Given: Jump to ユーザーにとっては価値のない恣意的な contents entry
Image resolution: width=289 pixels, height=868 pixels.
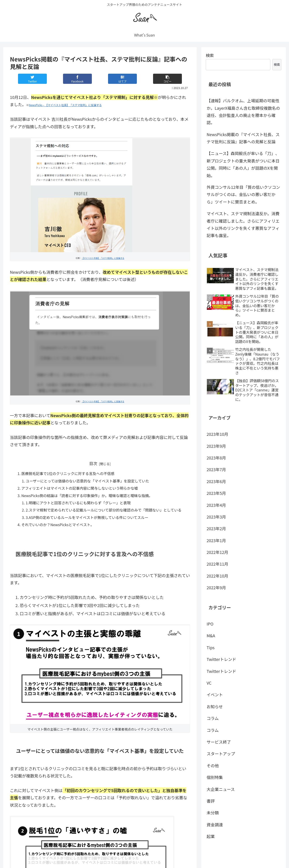Looking at the screenshot, I should pyautogui.click(x=87, y=481).
